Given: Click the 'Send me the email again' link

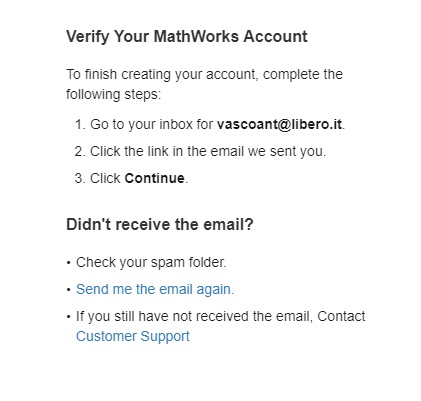Looking at the screenshot, I should tap(155, 289).
